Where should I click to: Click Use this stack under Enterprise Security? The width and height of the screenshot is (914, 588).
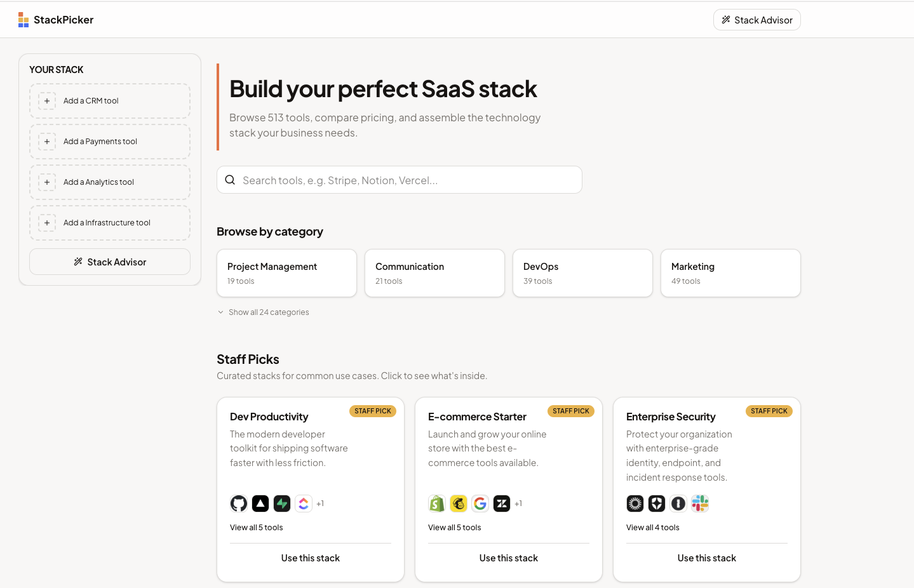point(706,558)
